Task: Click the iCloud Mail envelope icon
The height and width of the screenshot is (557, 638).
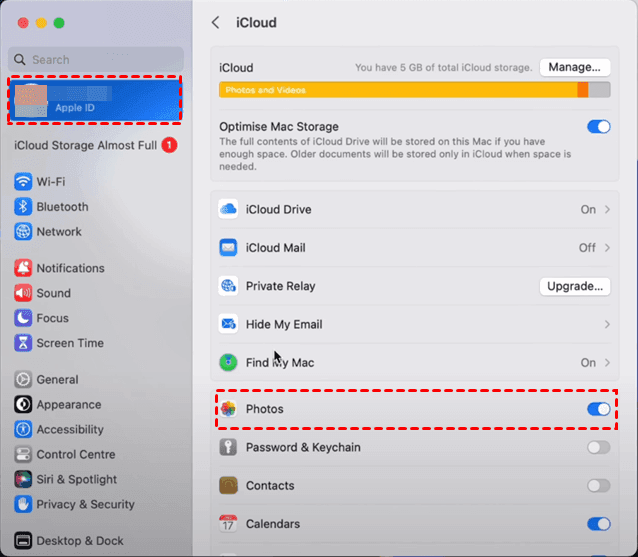Action: pyautogui.click(x=228, y=248)
